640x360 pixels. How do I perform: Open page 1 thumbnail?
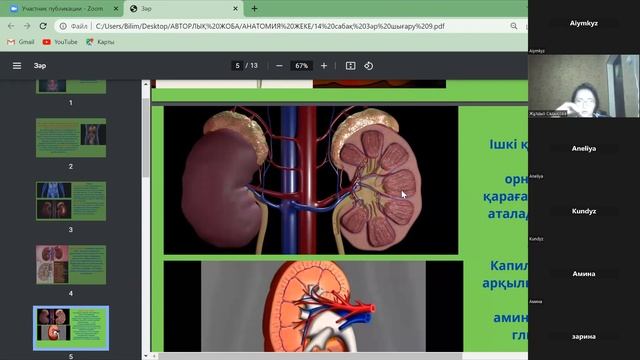(x=71, y=87)
